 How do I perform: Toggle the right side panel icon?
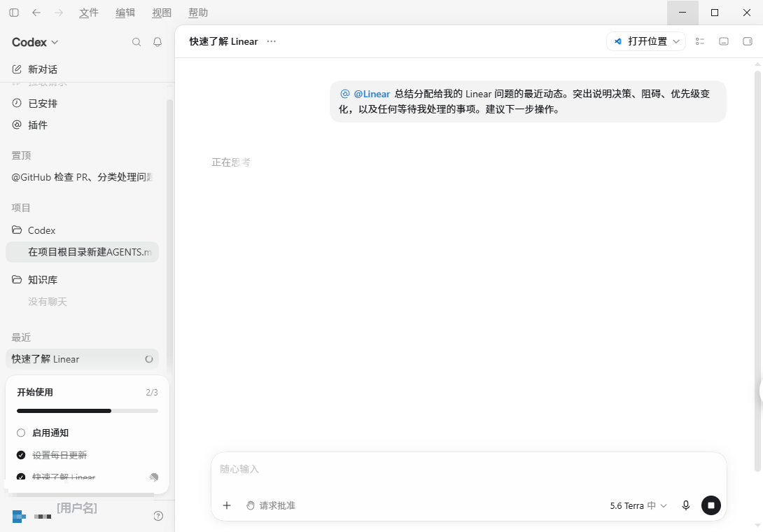pyautogui.click(x=748, y=41)
